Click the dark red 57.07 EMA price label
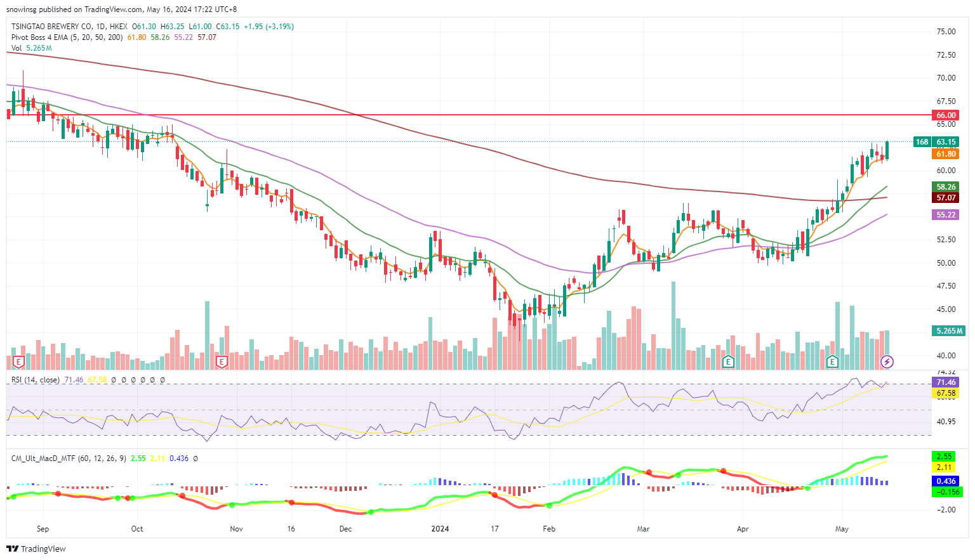 (x=945, y=198)
